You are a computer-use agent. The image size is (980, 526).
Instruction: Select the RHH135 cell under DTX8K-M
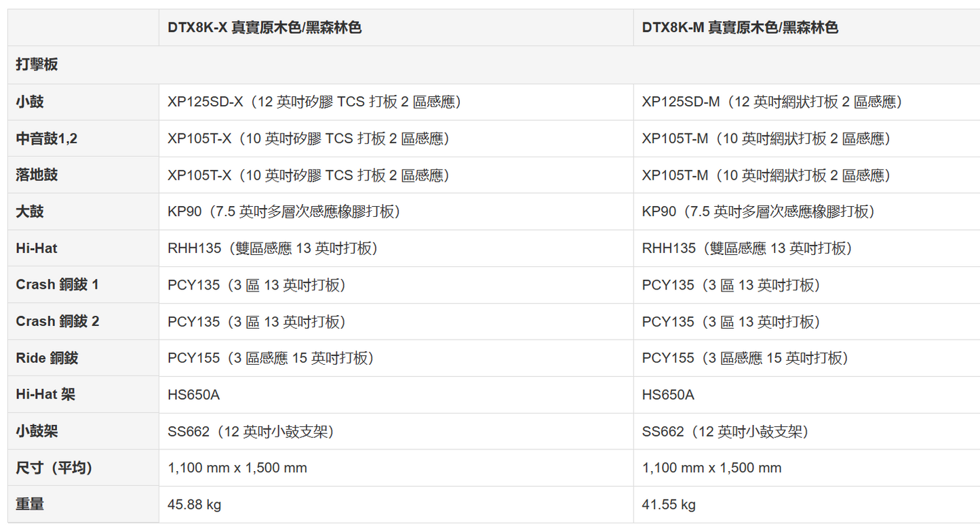point(747,248)
